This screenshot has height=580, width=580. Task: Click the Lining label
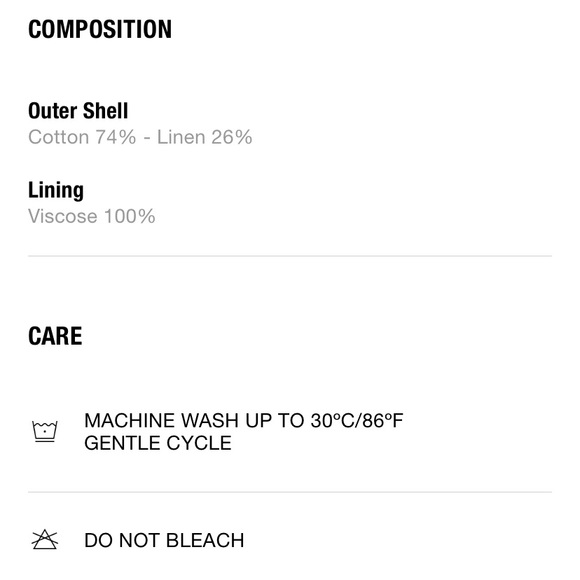click(56, 190)
